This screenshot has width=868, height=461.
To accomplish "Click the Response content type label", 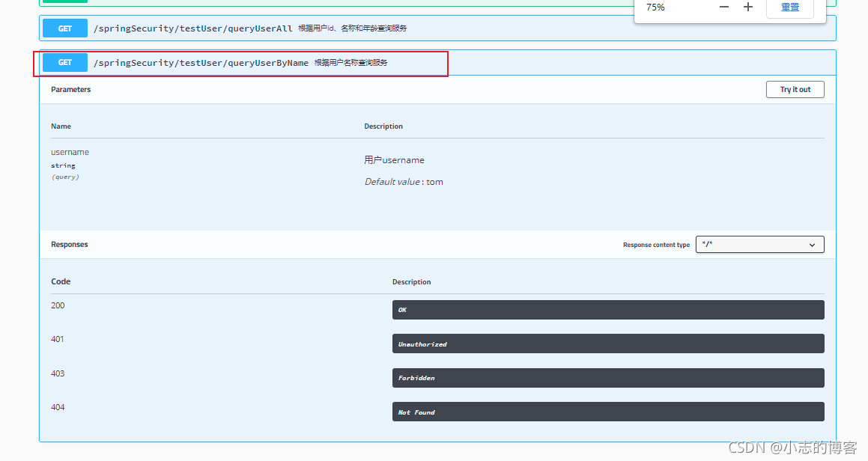I will [x=656, y=245].
